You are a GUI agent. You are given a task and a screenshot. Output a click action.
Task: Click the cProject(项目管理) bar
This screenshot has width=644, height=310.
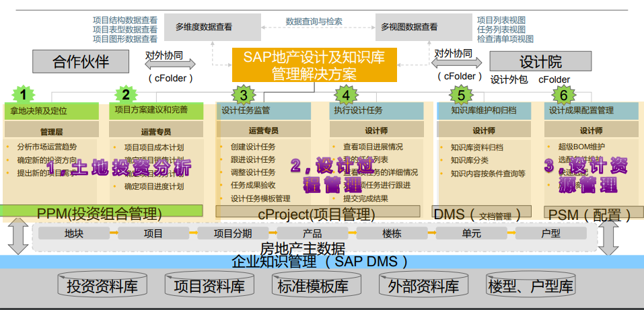click(x=318, y=211)
